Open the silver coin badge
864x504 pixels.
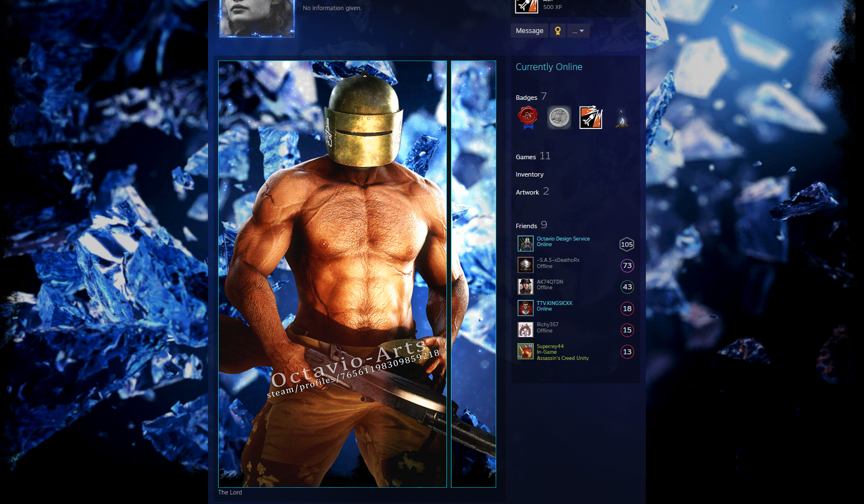(x=559, y=118)
